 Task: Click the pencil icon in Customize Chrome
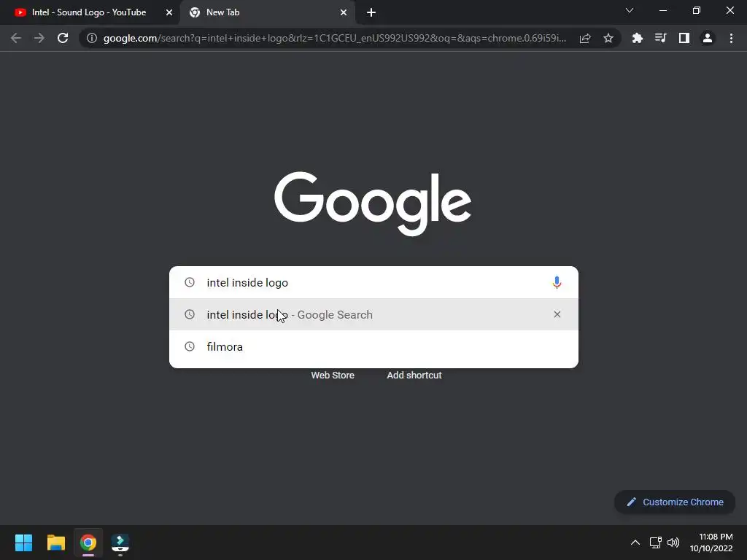pyautogui.click(x=632, y=502)
